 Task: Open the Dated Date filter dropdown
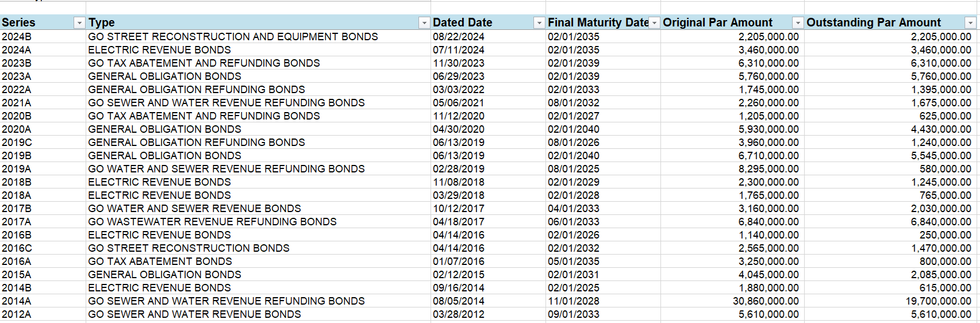pos(539,23)
